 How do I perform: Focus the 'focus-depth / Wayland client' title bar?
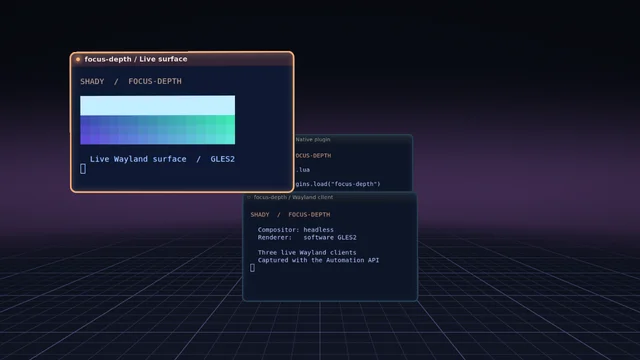click(x=330, y=198)
